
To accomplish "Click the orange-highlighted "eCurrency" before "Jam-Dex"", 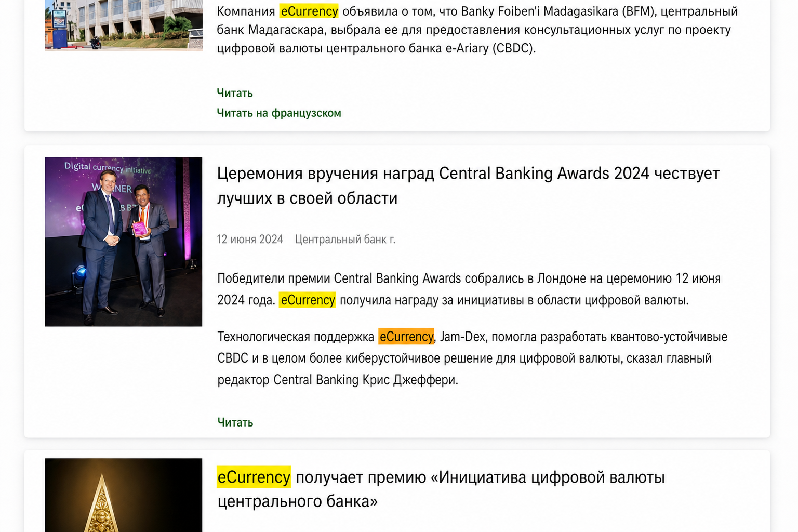I will (x=406, y=337).
